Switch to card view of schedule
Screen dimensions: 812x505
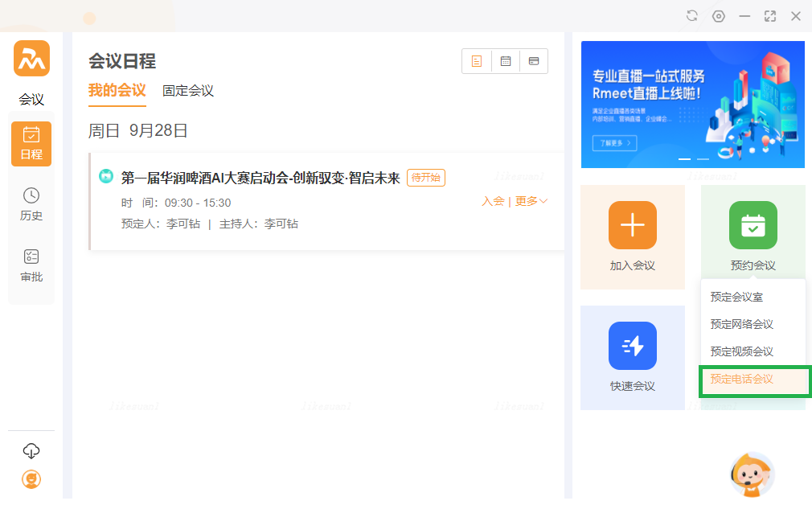(533, 61)
